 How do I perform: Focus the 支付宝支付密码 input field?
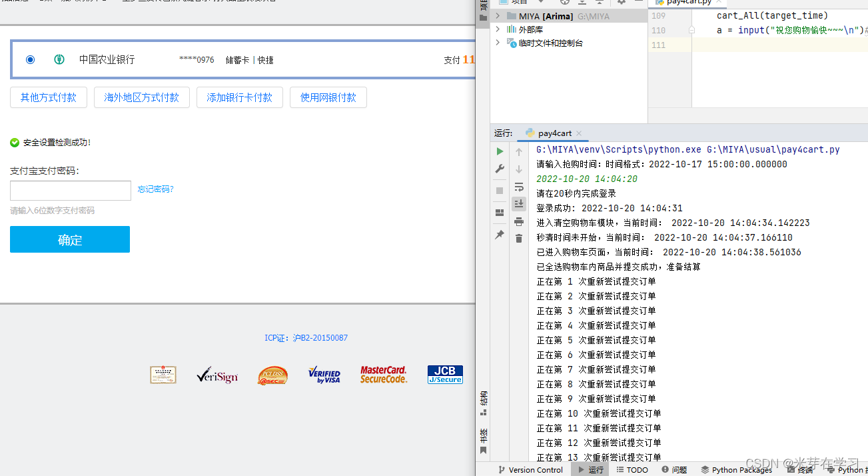(x=71, y=191)
